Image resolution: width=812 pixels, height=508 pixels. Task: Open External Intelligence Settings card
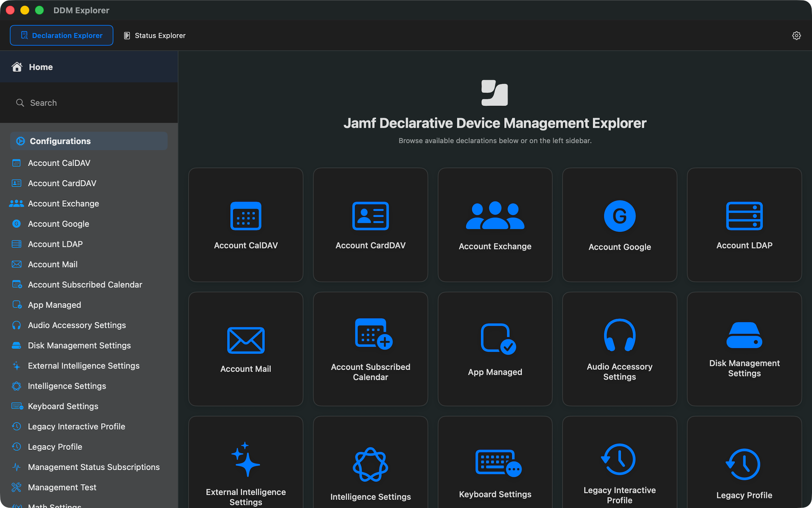click(246, 462)
